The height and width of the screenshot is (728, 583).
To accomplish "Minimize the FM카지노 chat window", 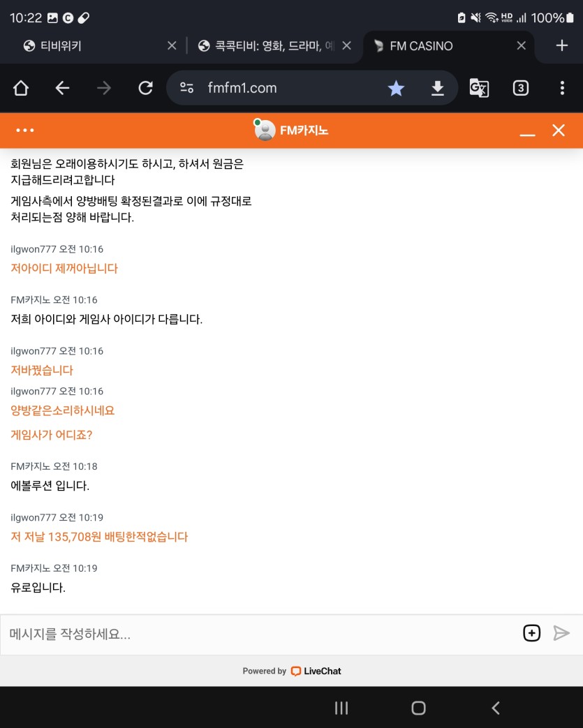I will [x=527, y=131].
